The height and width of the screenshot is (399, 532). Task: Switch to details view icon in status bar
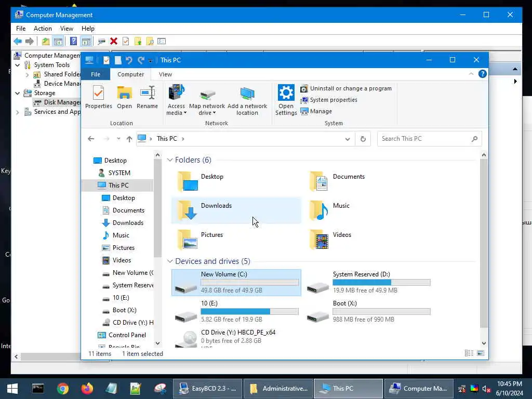[469, 353]
